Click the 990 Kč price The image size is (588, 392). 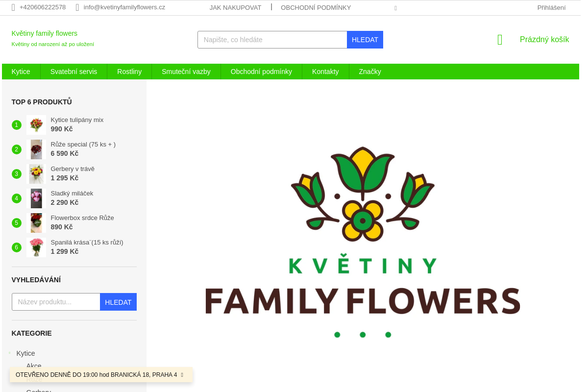[62, 129]
